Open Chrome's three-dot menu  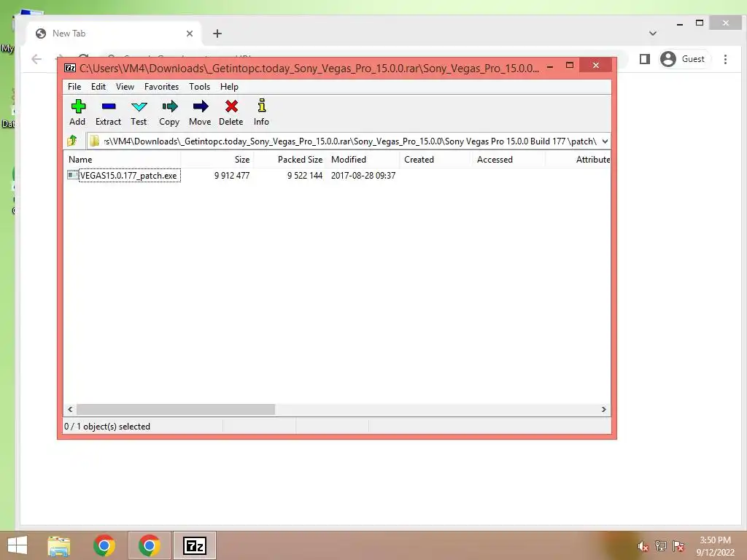725,59
